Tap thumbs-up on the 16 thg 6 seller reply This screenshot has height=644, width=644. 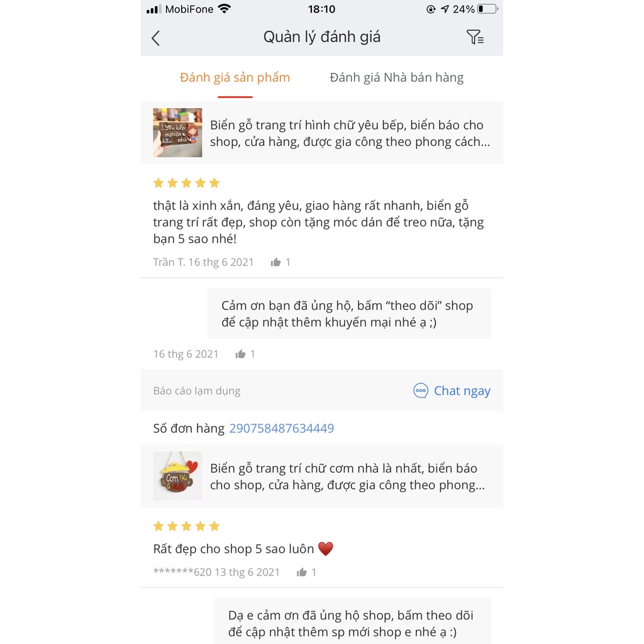tap(240, 354)
